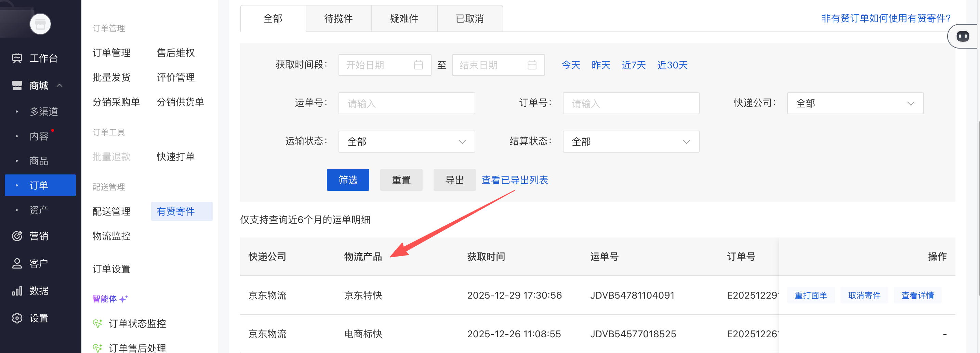Click the shop avatar icon
Image resolution: width=980 pixels, height=353 pixels.
click(40, 24)
